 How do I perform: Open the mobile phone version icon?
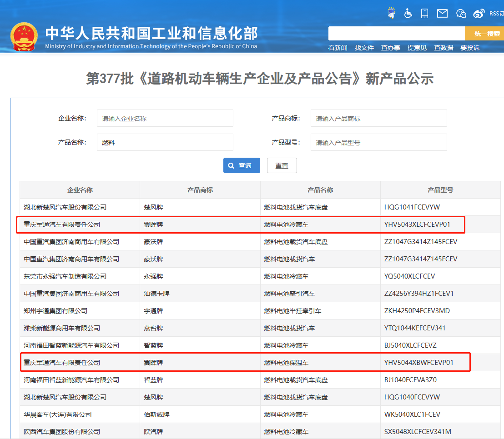click(424, 13)
